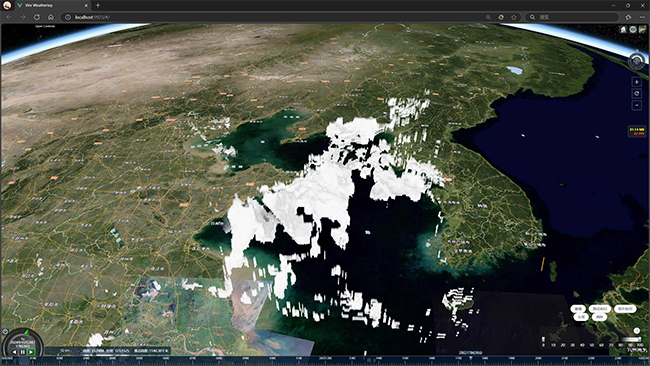Zoom in with the plus button

(637, 82)
